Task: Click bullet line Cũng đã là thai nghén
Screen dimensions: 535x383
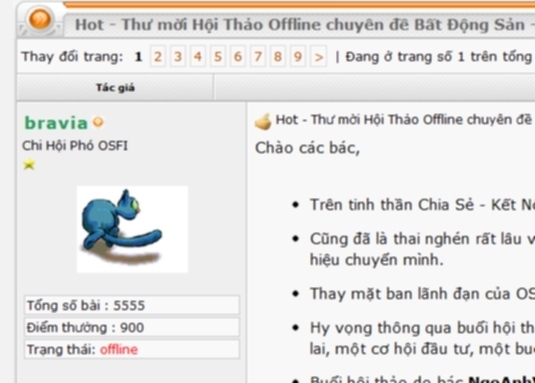Action: coord(422,249)
